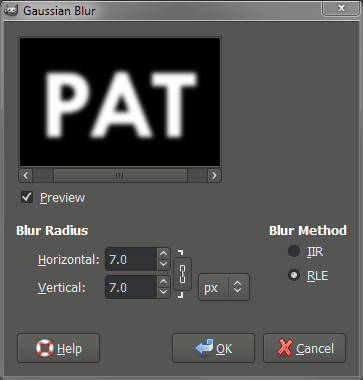Click the Vertical label
The width and height of the screenshot is (363, 380).
point(62,287)
